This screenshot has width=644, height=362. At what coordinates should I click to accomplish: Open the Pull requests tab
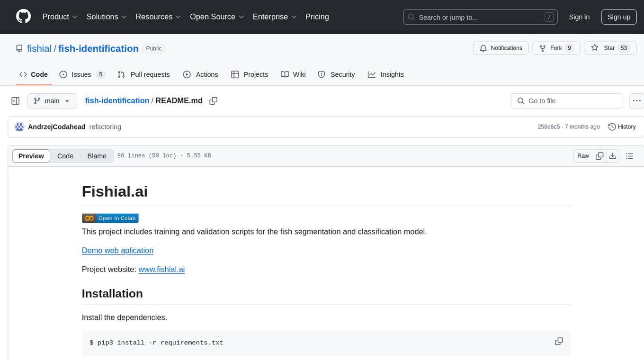(x=143, y=74)
